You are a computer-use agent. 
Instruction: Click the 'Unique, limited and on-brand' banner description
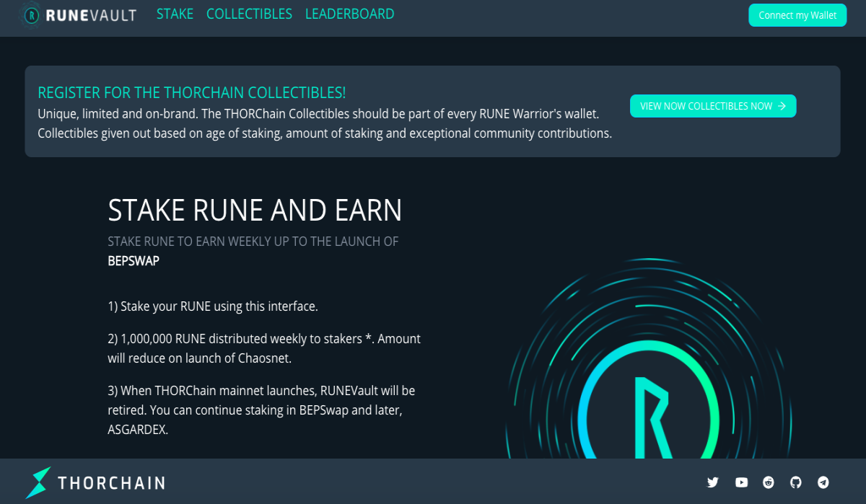coord(325,124)
